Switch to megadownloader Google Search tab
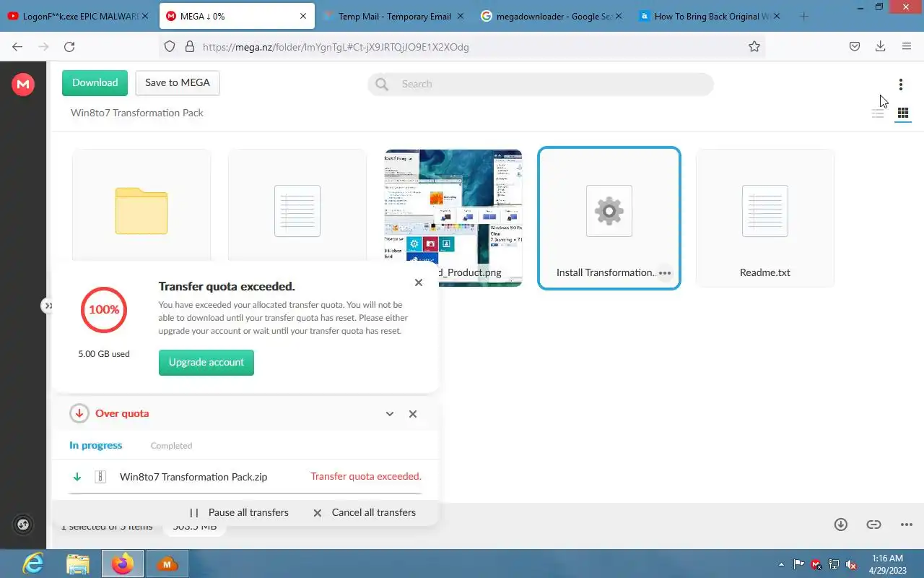This screenshot has width=924, height=578. tap(551, 16)
